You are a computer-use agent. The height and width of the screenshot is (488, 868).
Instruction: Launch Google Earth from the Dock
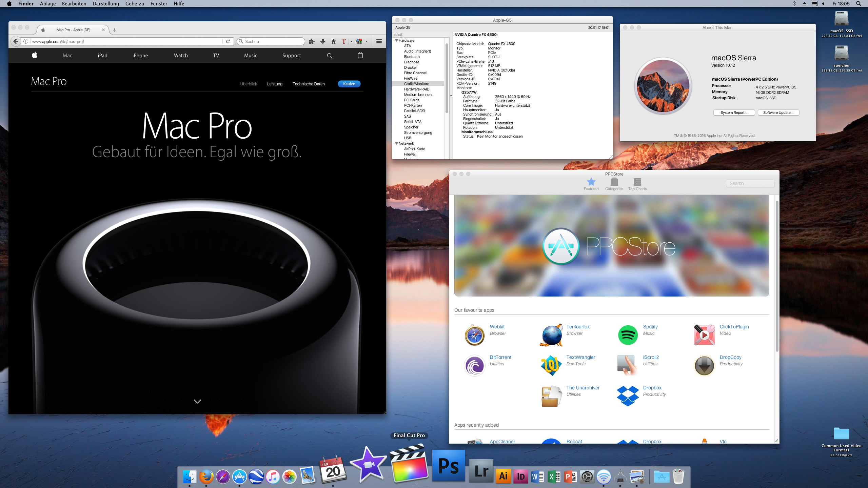[256, 477]
